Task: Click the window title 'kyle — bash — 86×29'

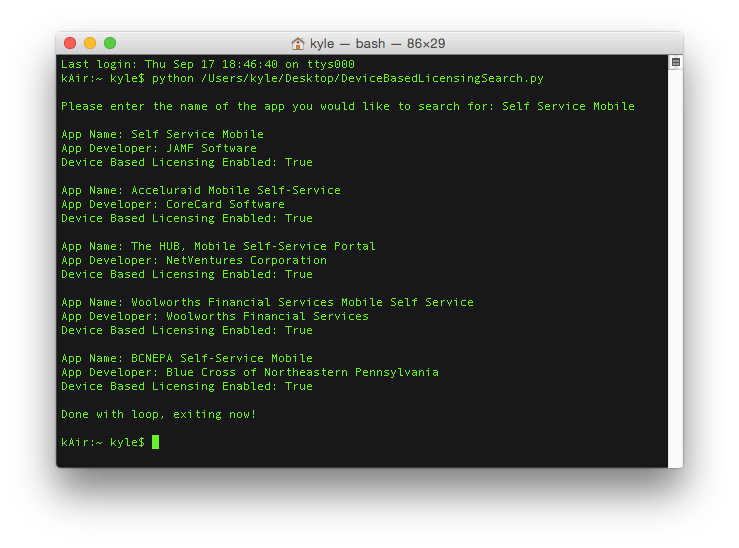Action: 377,43
